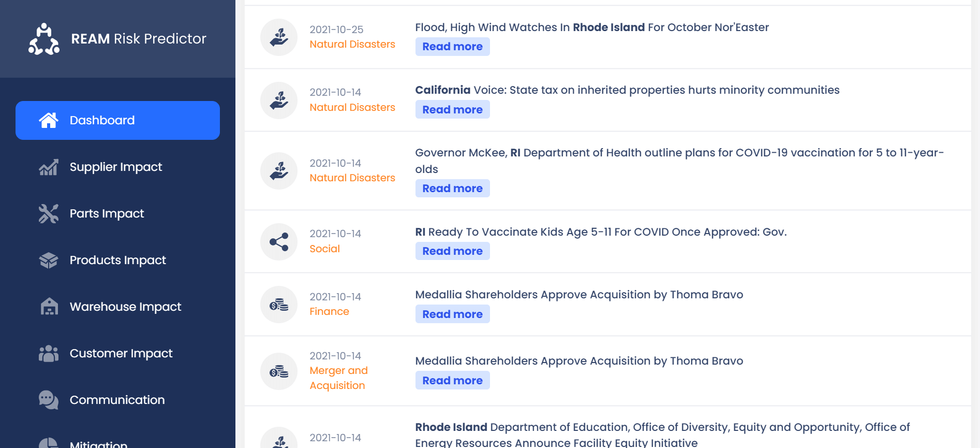Click the Products Impact box icon
The height and width of the screenshot is (448, 980).
(49, 260)
